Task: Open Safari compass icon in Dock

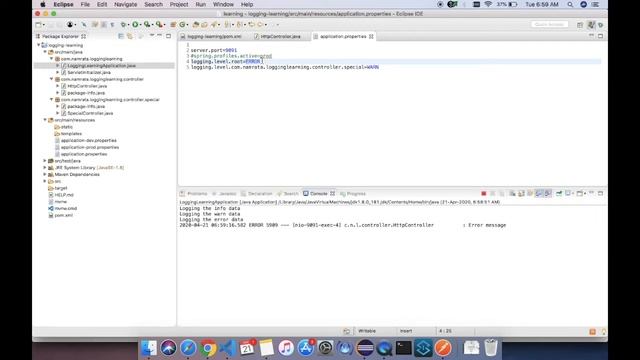Action: point(188,348)
